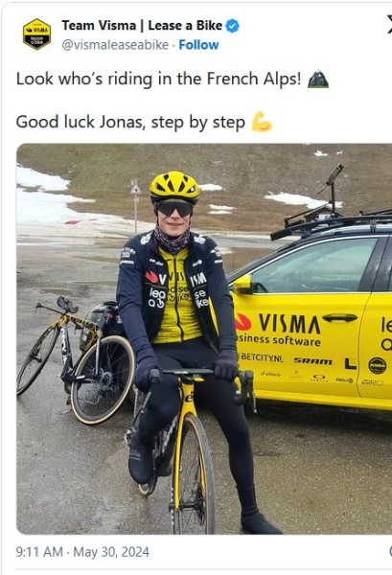392x575 pixels.
Task: Open the Team Visma hexagon profile avatar
Action: point(36,34)
